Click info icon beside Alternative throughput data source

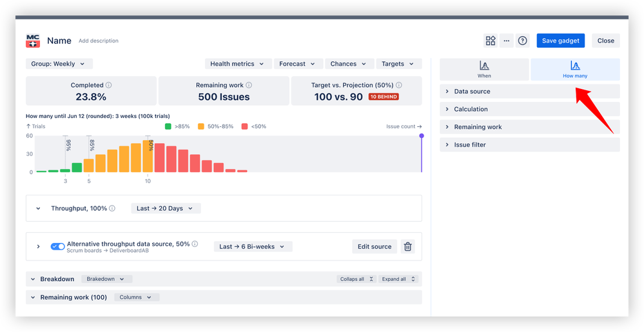(195, 244)
